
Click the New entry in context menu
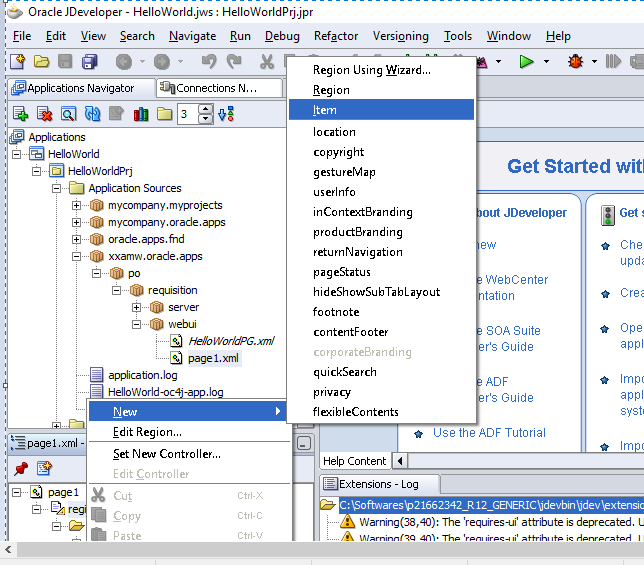click(x=187, y=411)
